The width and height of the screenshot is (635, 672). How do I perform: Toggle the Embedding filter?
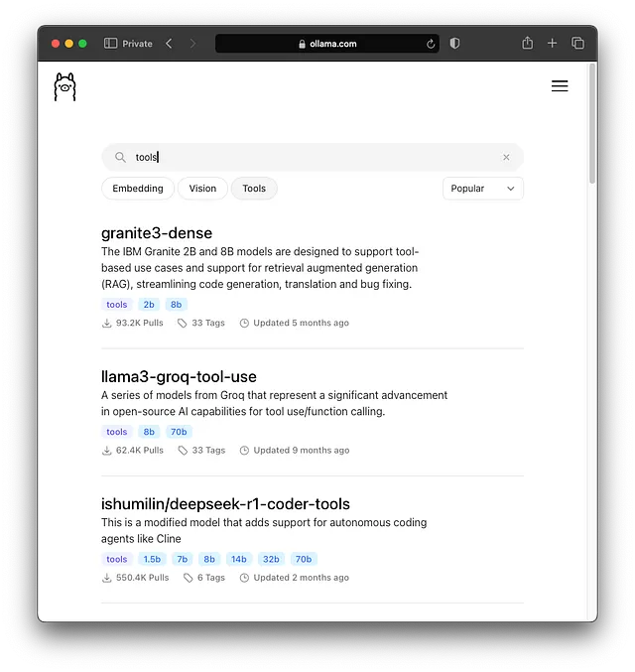(x=138, y=189)
